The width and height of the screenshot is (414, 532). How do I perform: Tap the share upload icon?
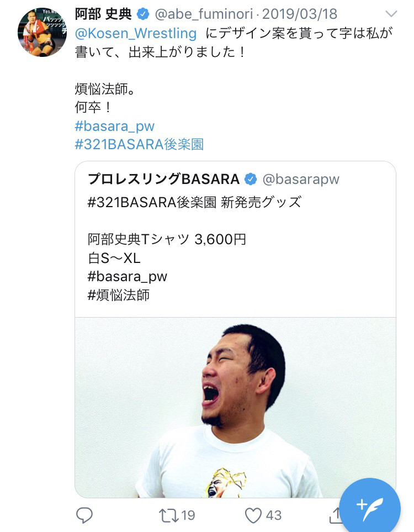tap(335, 515)
